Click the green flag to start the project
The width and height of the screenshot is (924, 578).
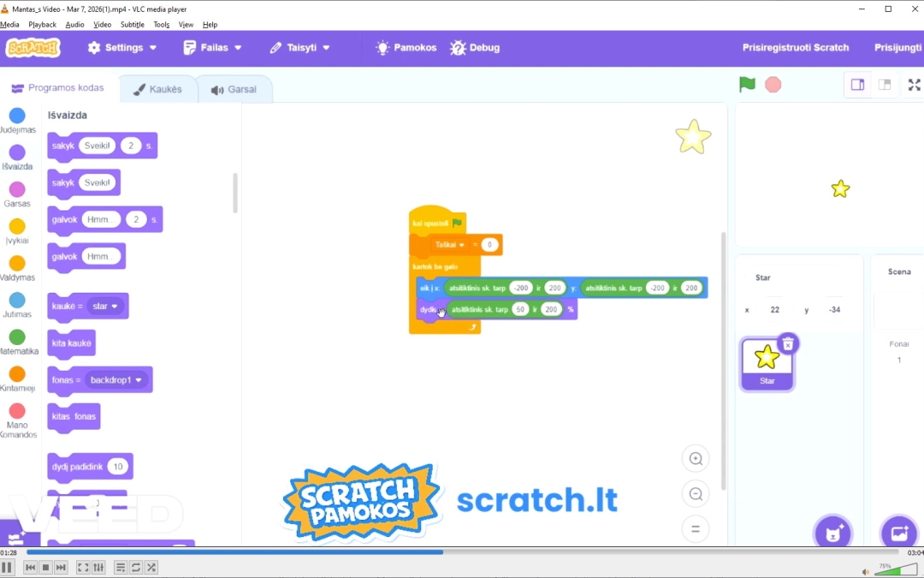tap(747, 84)
